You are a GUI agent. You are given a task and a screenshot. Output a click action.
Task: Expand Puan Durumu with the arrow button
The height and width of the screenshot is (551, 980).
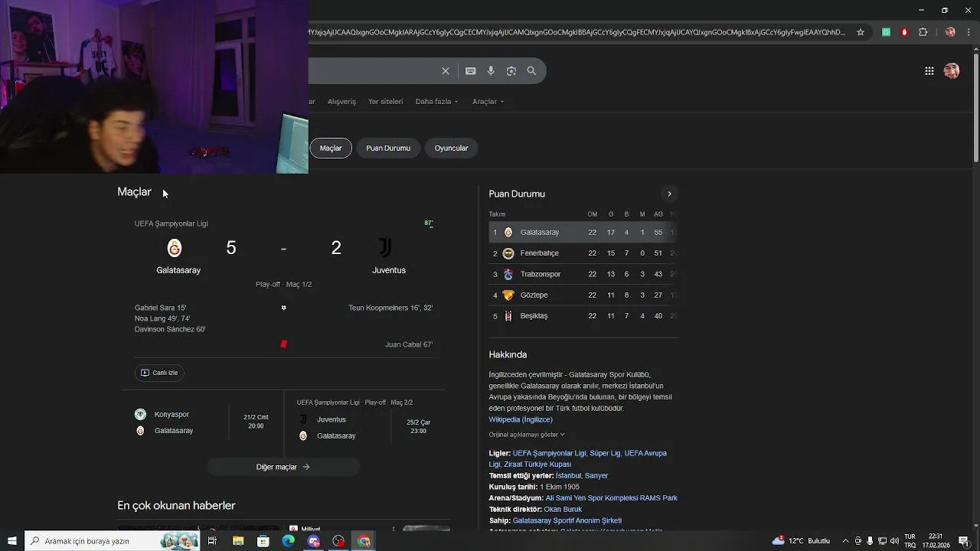tap(669, 194)
